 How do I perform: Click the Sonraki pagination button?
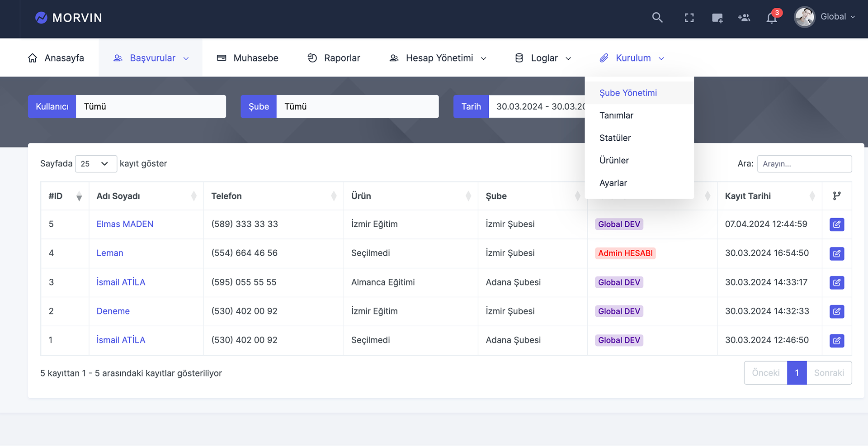(x=829, y=373)
